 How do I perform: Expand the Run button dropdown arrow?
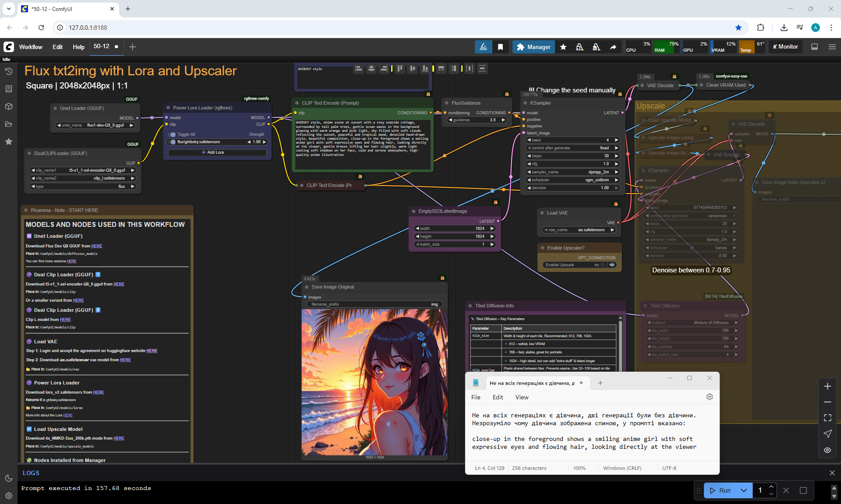click(x=743, y=490)
